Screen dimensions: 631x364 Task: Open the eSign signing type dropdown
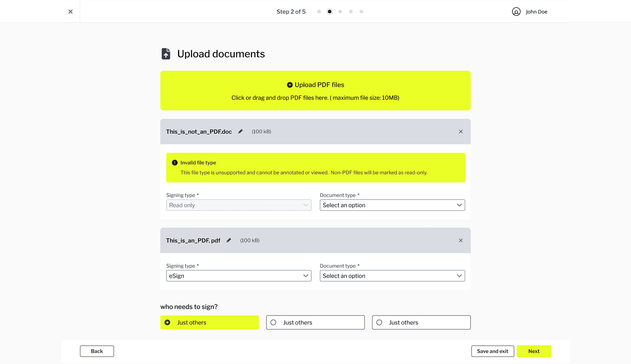239,276
